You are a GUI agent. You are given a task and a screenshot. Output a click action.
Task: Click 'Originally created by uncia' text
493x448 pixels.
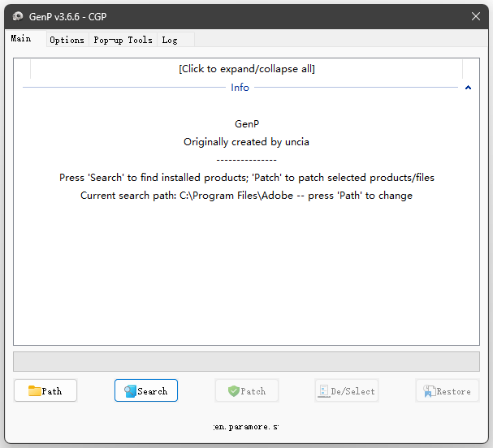point(247,142)
